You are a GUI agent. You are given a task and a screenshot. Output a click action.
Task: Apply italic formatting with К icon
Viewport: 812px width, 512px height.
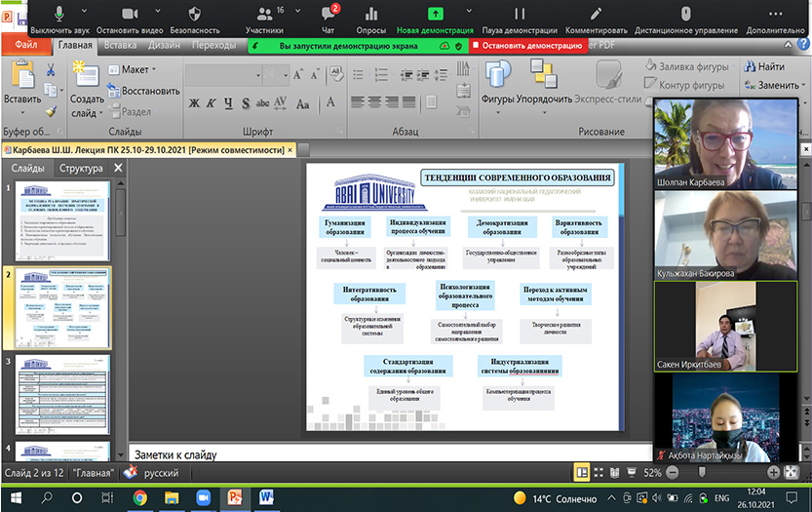212,103
